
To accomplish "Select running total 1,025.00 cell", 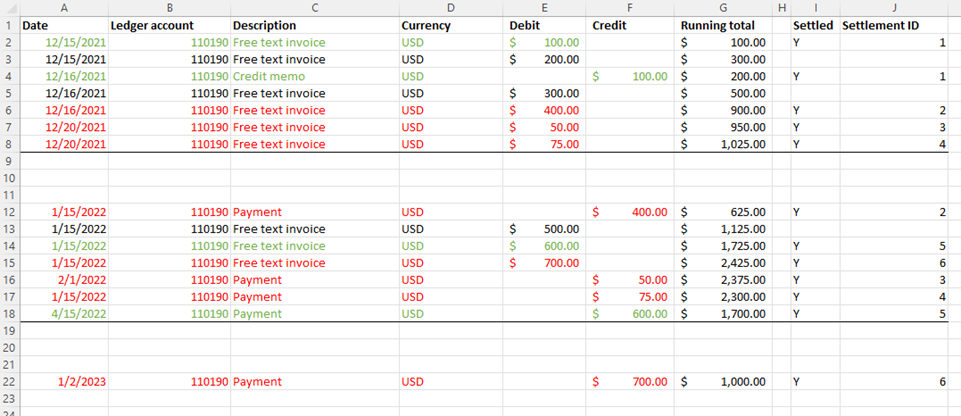I will (723, 144).
